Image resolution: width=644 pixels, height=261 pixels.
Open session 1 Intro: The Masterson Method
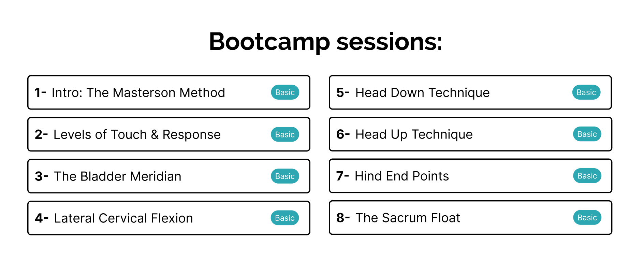coord(138,92)
